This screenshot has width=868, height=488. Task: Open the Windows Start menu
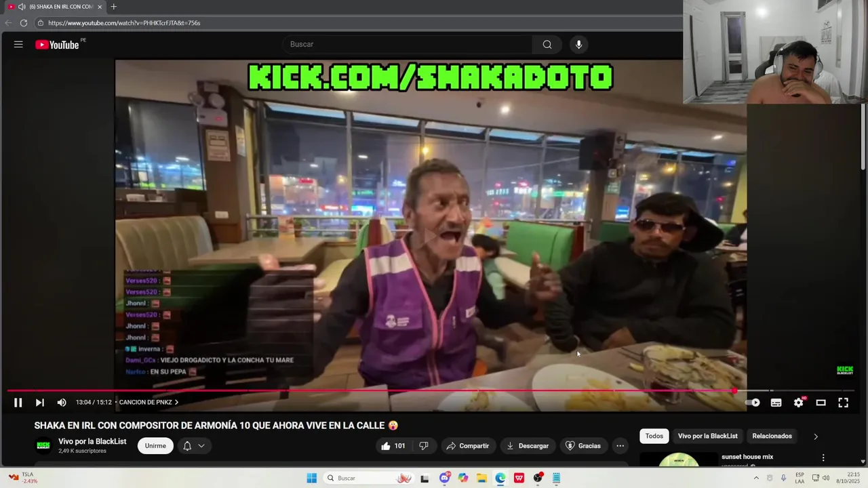pyautogui.click(x=312, y=478)
